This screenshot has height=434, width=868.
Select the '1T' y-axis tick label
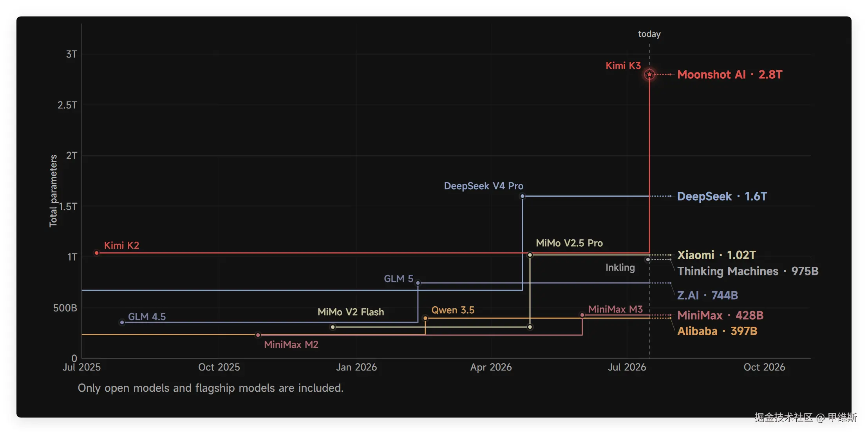click(72, 257)
